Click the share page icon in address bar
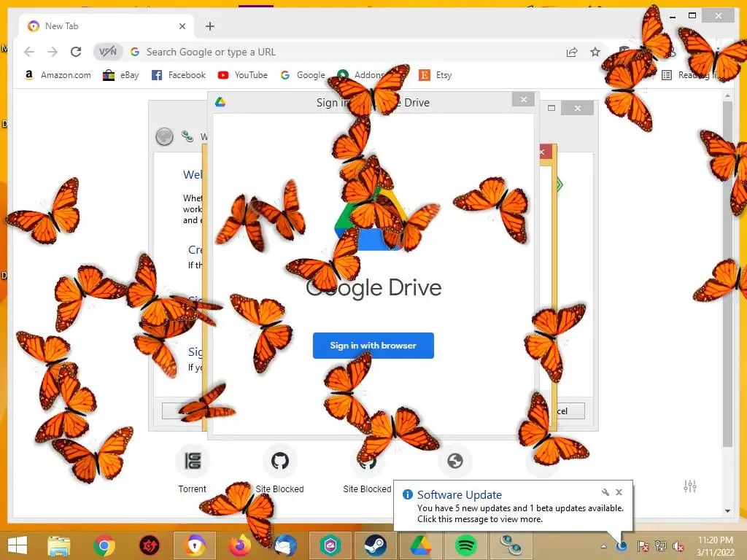The width and height of the screenshot is (747, 560). click(572, 52)
